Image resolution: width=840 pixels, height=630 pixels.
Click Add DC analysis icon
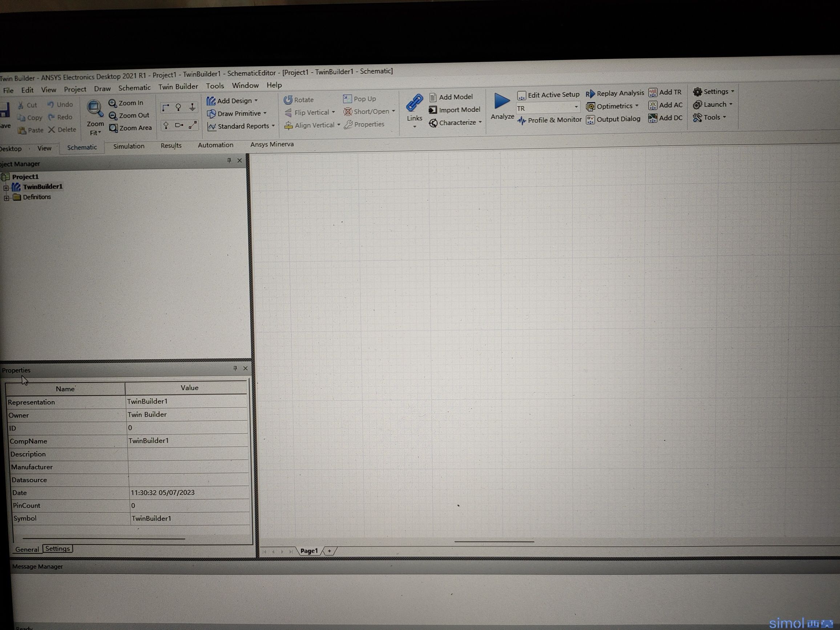click(x=653, y=118)
